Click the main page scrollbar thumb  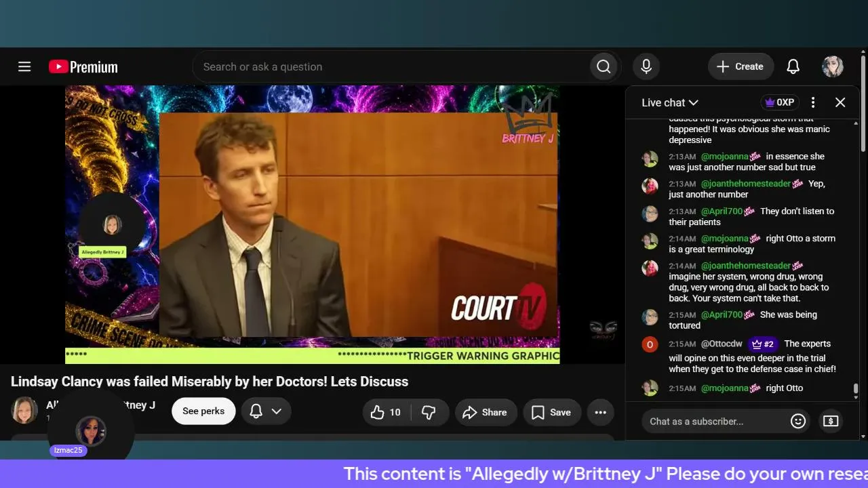863,104
